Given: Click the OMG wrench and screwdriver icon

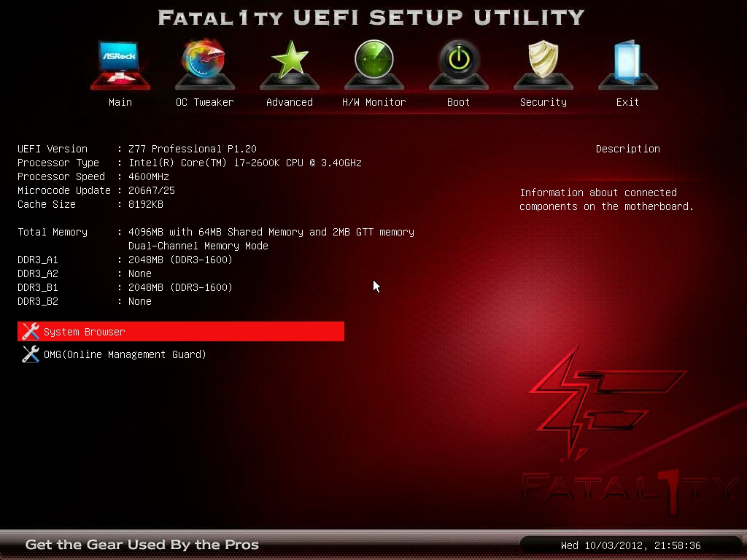Looking at the screenshot, I should (31, 354).
